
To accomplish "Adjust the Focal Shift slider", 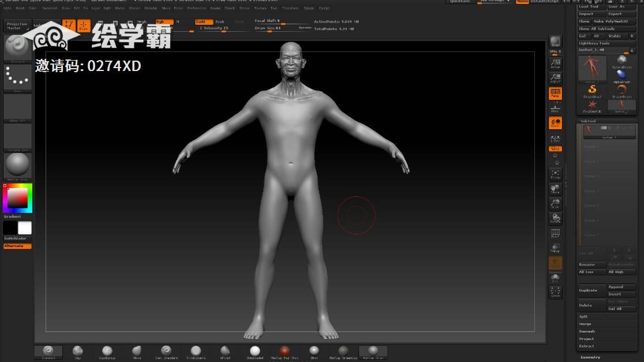I will [x=282, y=21].
